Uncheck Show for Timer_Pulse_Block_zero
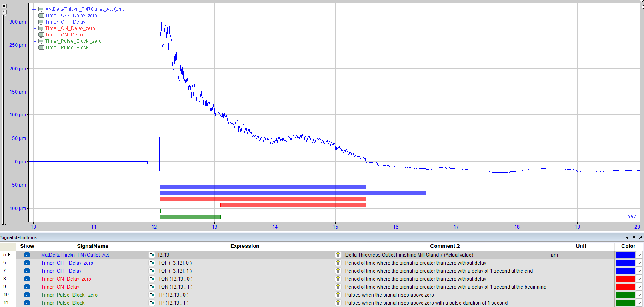The image size is (644, 307). [27, 295]
